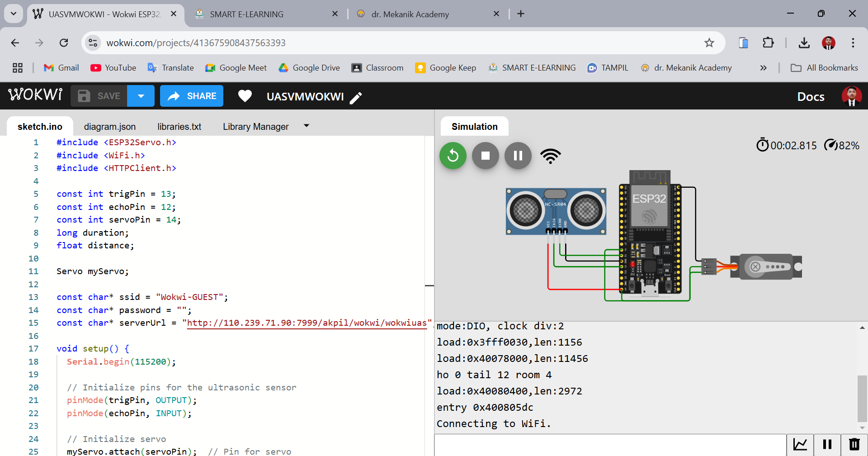Click "Connecting to WiFi." in serial output
This screenshot has height=456, width=868.
(x=494, y=424)
